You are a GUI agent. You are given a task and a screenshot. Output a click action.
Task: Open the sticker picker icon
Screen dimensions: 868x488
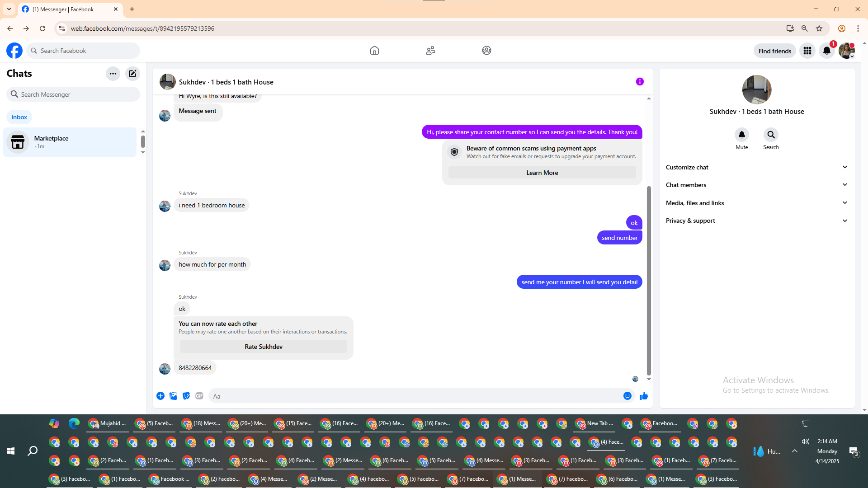click(186, 396)
